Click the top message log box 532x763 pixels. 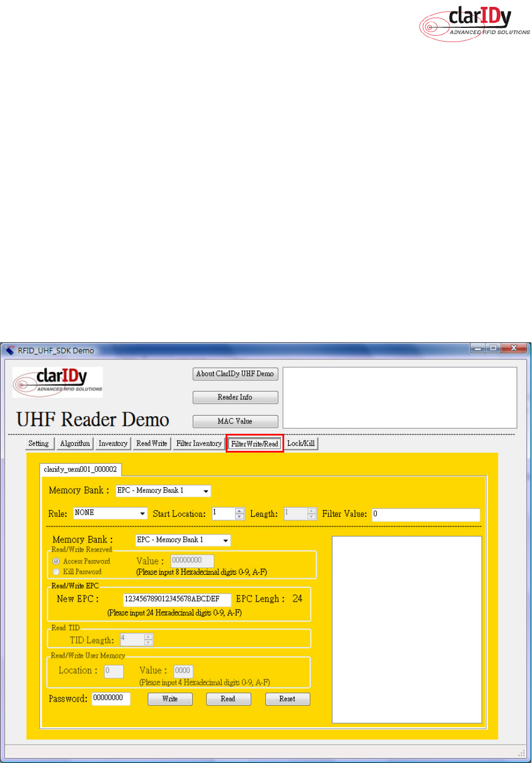pos(400,397)
